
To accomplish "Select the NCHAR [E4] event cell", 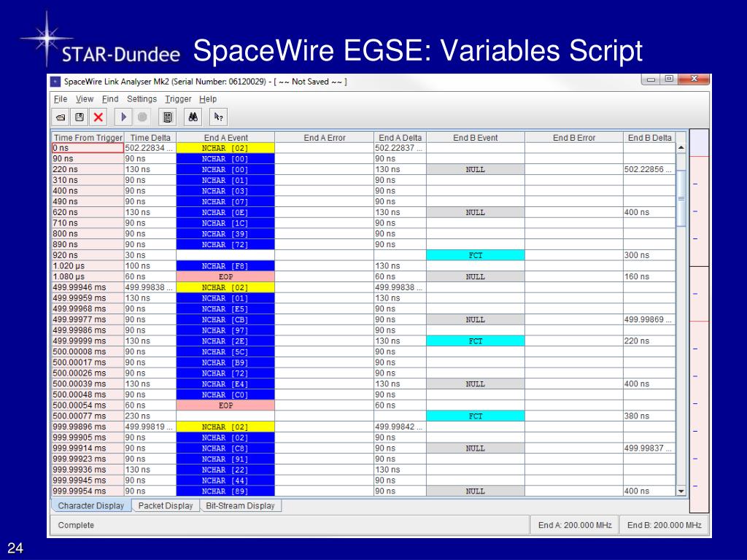I will [225, 384].
